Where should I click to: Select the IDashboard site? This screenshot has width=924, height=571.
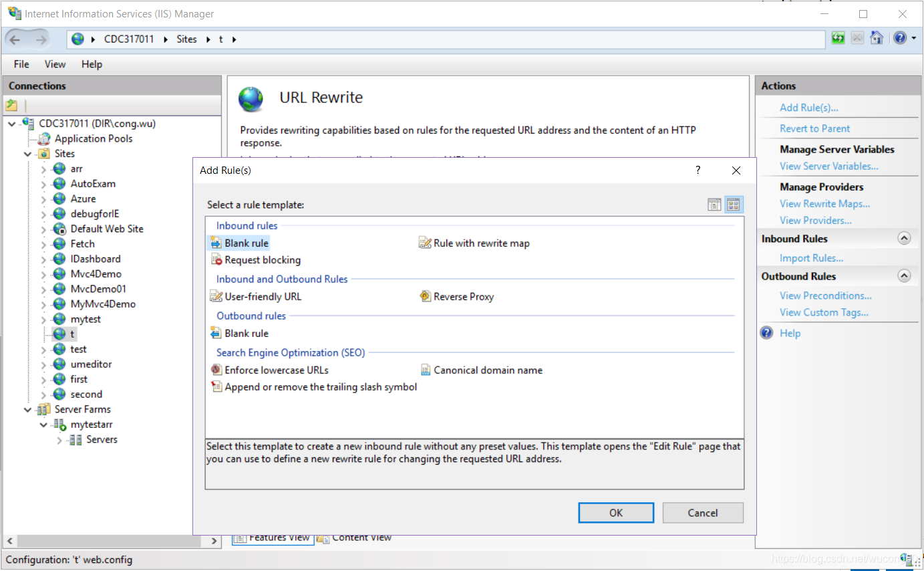(96, 259)
